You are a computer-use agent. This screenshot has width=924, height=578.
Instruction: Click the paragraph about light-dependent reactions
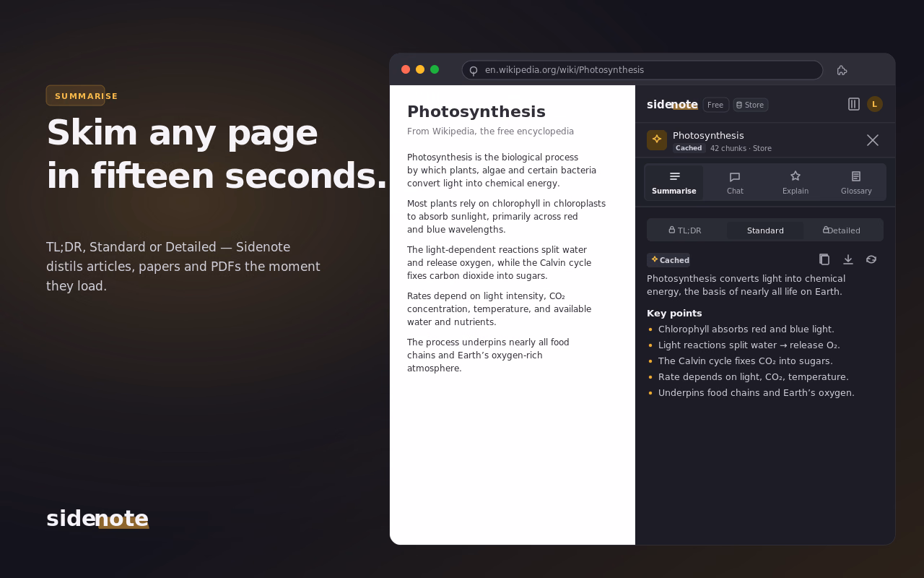(499, 263)
